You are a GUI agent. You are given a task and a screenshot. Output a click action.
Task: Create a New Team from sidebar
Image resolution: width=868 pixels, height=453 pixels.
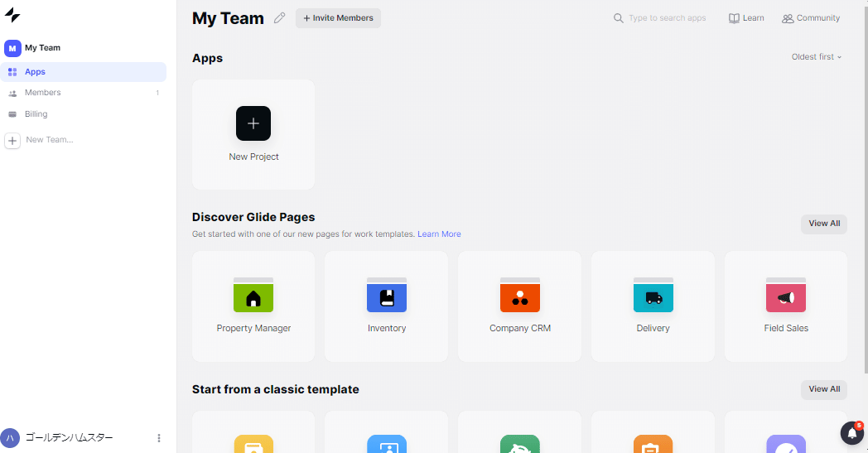49,140
